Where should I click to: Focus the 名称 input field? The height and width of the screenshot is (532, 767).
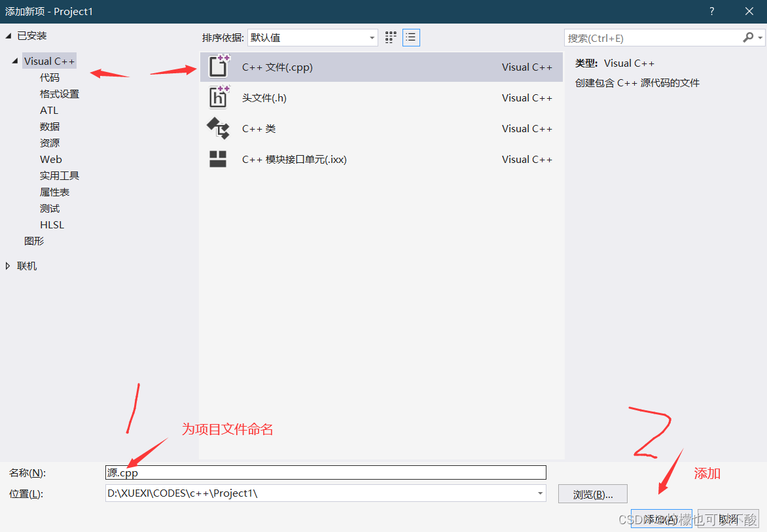click(325, 472)
